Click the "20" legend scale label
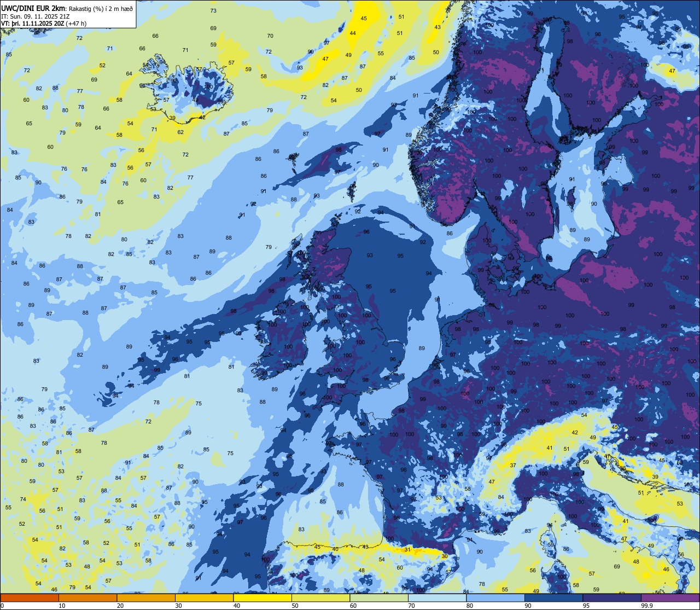The width and height of the screenshot is (700, 610). pyautogui.click(x=120, y=606)
